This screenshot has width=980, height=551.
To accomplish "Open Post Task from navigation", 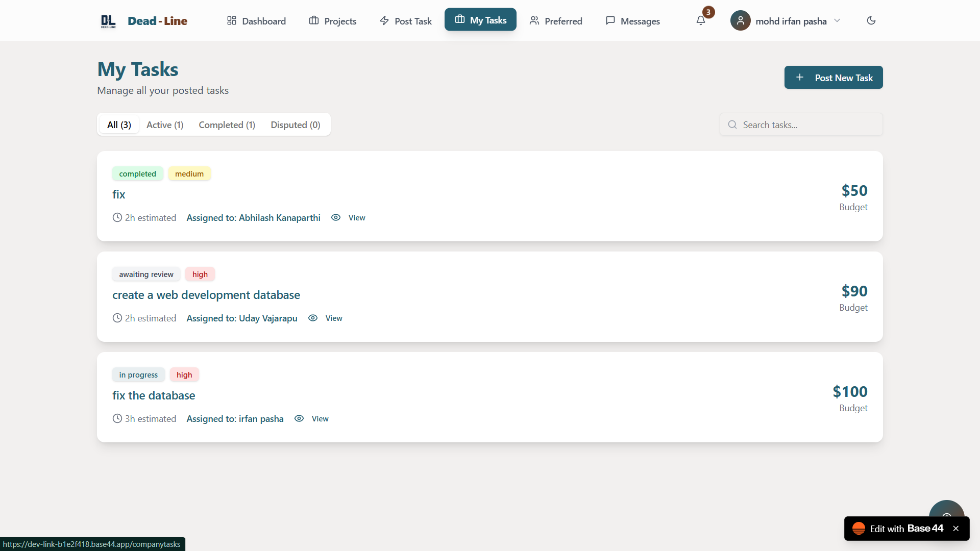I will [406, 21].
